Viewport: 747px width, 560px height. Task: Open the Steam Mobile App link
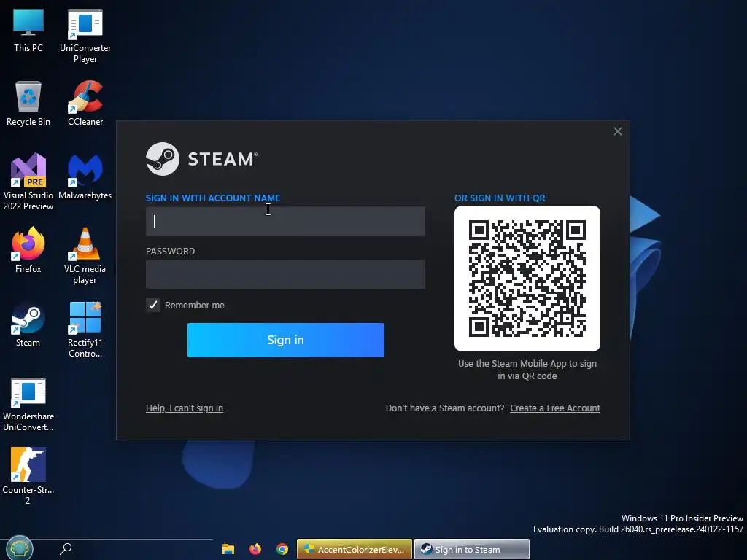coord(529,363)
